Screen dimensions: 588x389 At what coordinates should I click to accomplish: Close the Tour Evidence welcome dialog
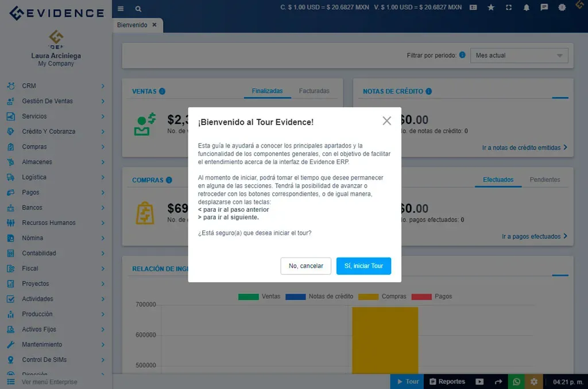click(x=386, y=120)
